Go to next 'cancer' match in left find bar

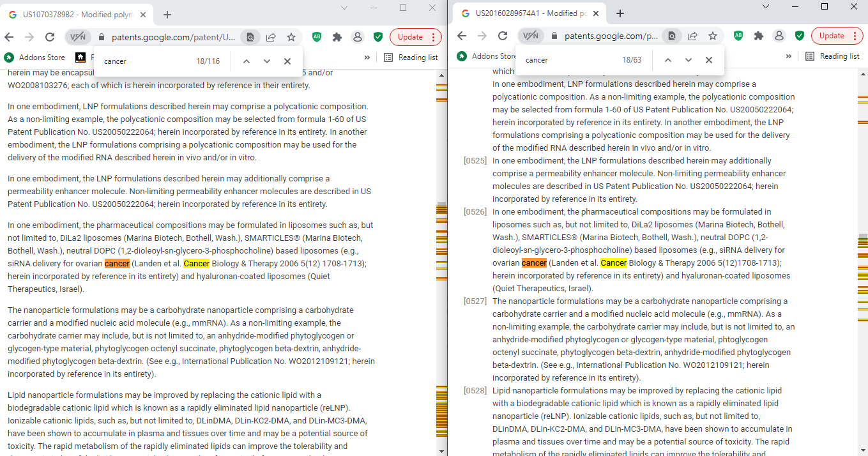[x=267, y=61]
